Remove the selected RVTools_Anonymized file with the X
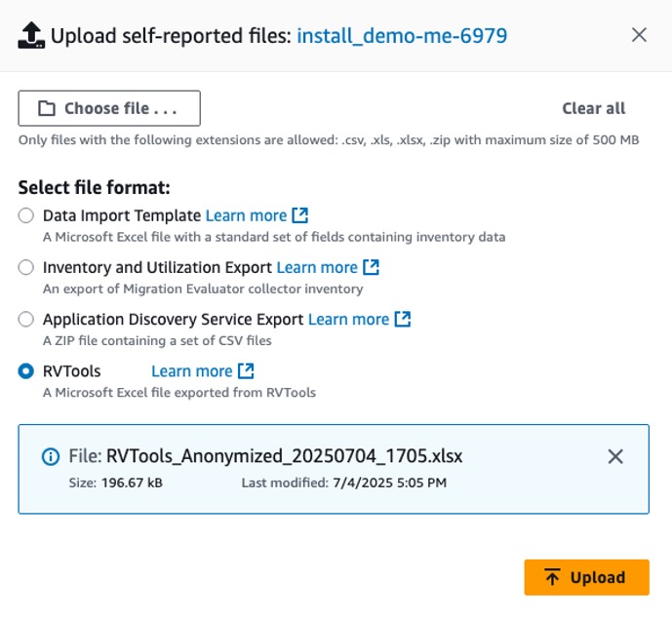 (x=615, y=456)
